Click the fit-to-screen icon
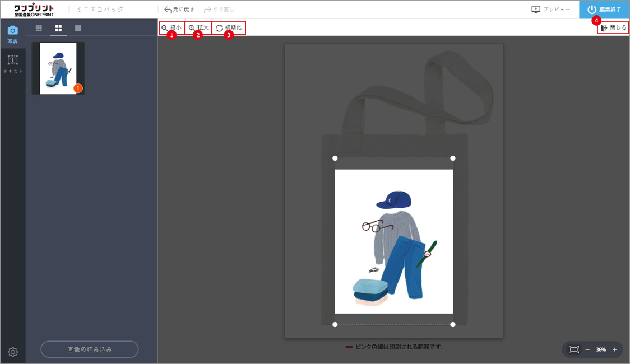The image size is (630, 364). point(573,349)
